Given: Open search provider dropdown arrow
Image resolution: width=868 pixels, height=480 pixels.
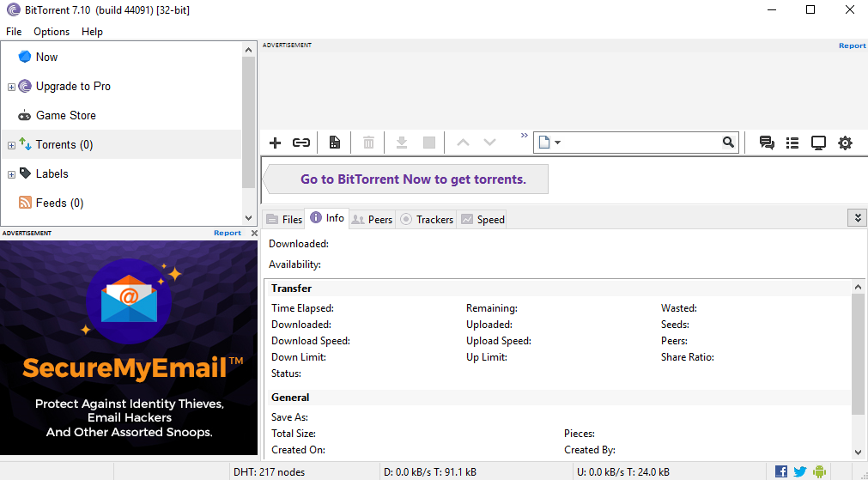Looking at the screenshot, I should click(557, 143).
